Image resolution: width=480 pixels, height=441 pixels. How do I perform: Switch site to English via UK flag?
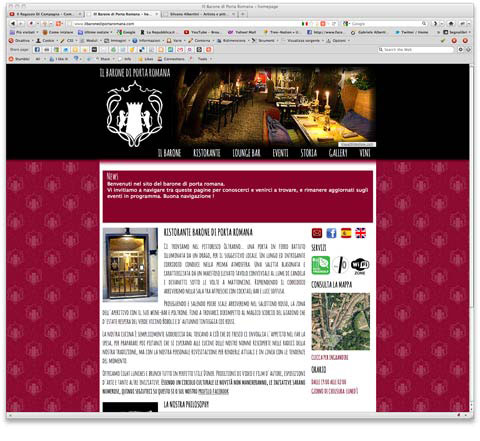pyautogui.click(x=360, y=233)
